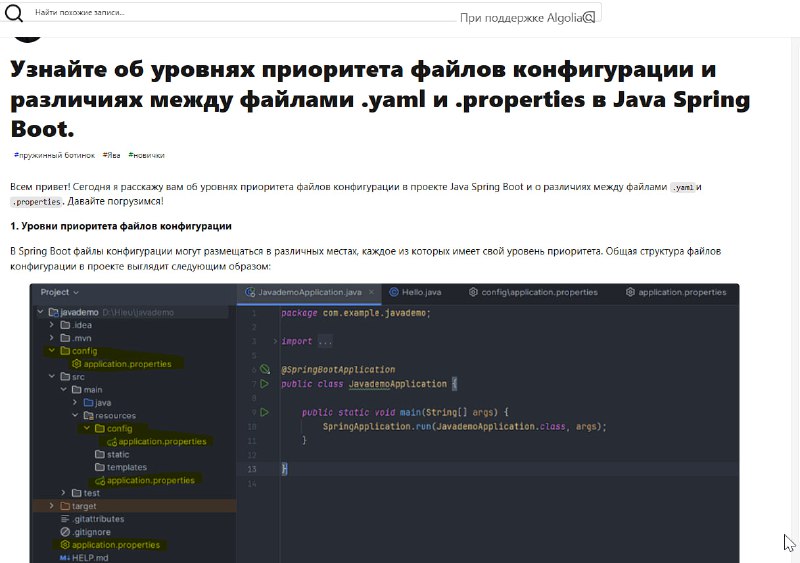Click the magnifier search icon
This screenshot has height=563, width=800.
[x=14, y=13]
